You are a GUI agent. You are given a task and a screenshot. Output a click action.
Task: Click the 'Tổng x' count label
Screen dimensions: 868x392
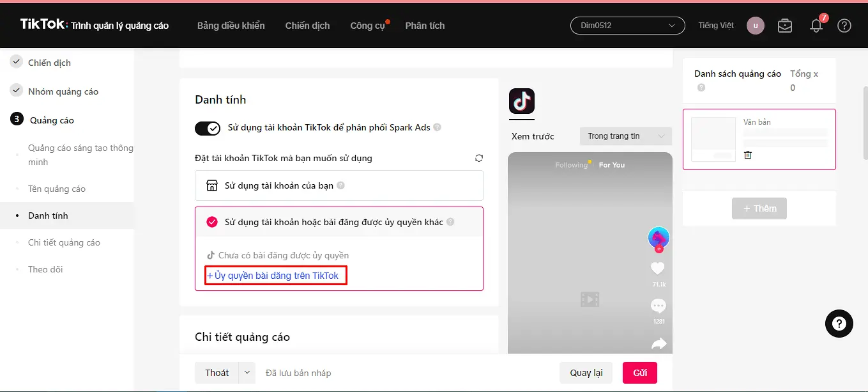pos(804,74)
